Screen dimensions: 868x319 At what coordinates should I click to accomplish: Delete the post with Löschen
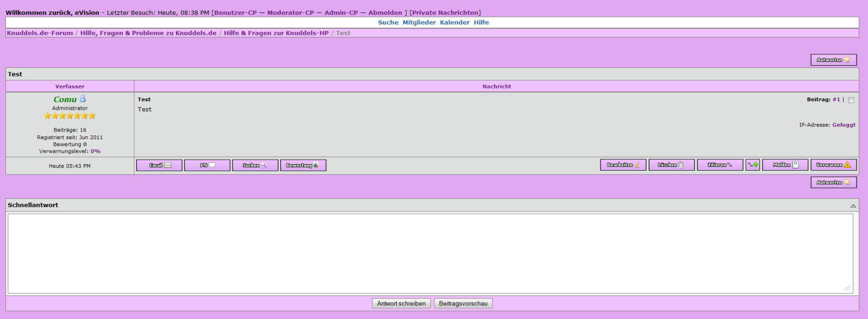click(671, 165)
